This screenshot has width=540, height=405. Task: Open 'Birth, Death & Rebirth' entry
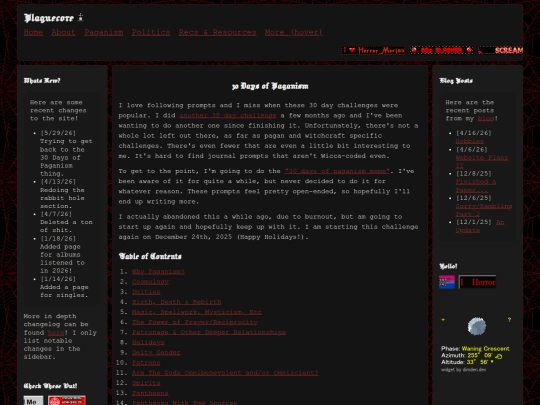176,302
